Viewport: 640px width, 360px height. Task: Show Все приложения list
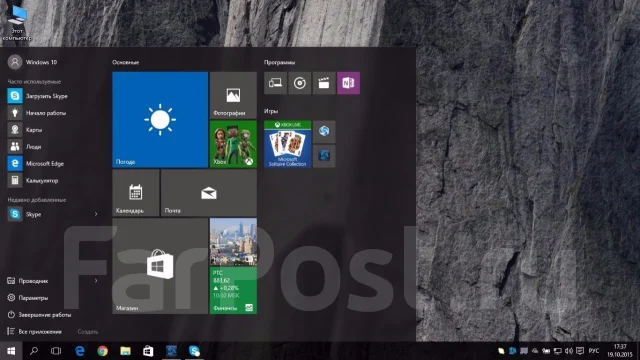pos(35,331)
